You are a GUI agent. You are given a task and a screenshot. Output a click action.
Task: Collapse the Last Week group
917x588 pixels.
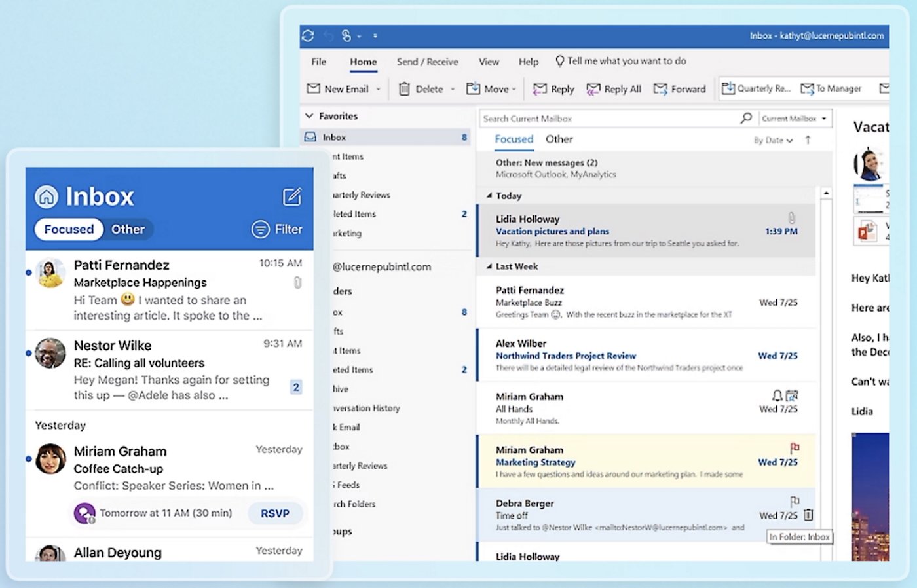489,266
